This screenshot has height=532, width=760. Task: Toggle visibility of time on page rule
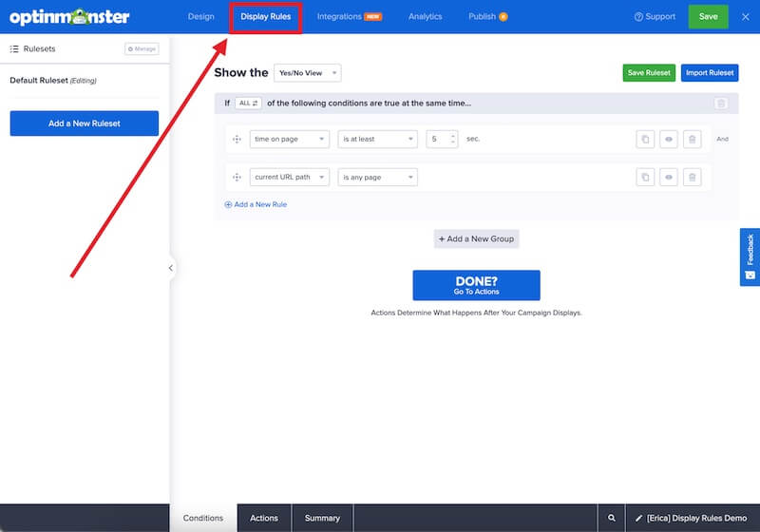(669, 139)
